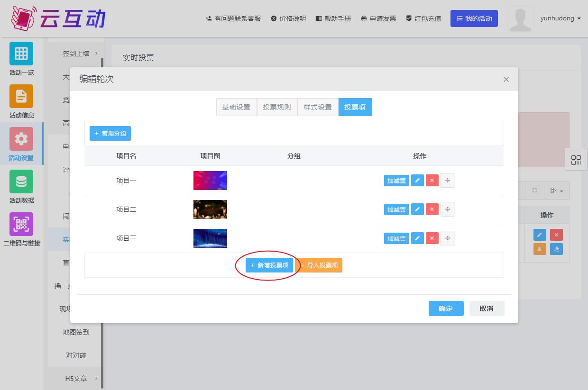Screen dimensions: 588x390
Task: Open the yunhudong user dropdown menu
Action: pyautogui.click(x=560, y=18)
